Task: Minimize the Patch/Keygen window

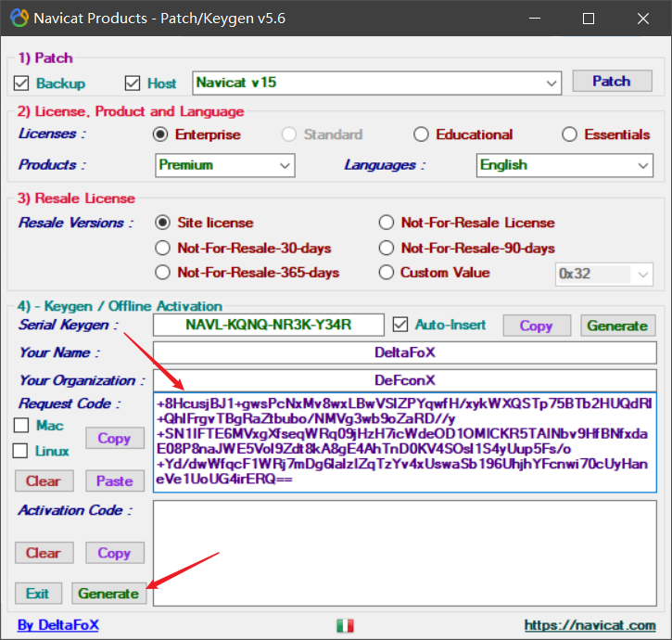Action: (x=535, y=19)
